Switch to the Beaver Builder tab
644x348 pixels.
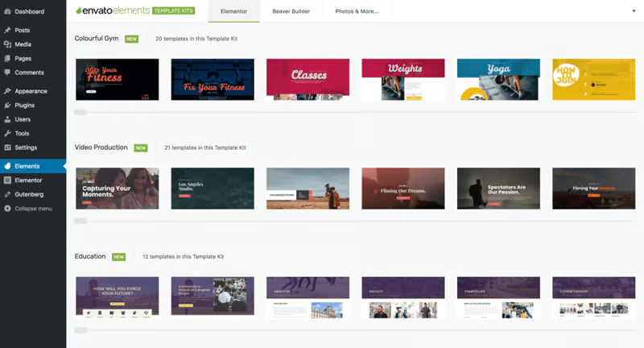pyautogui.click(x=291, y=12)
